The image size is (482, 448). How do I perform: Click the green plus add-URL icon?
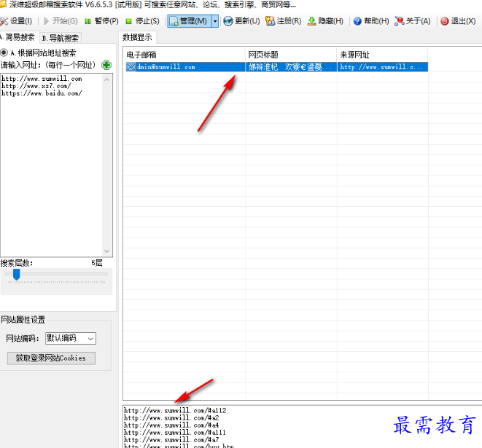tap(106, 65)
